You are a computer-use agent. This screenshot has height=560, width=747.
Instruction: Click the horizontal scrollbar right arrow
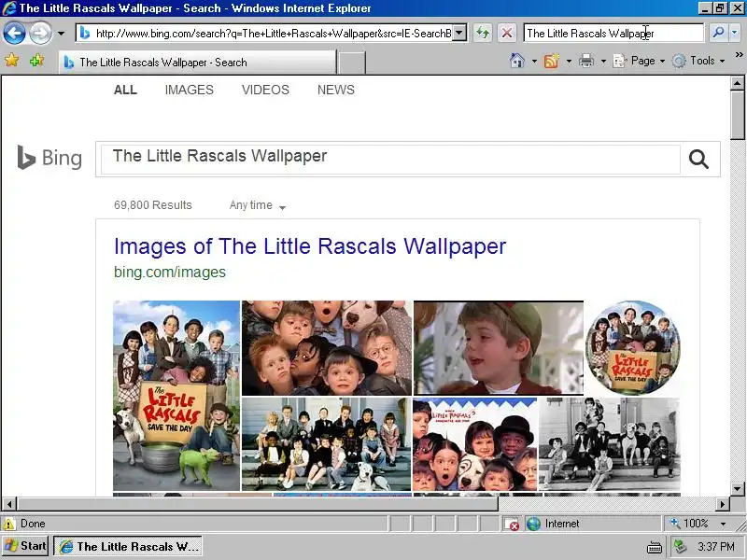click(x=723, y=503)
